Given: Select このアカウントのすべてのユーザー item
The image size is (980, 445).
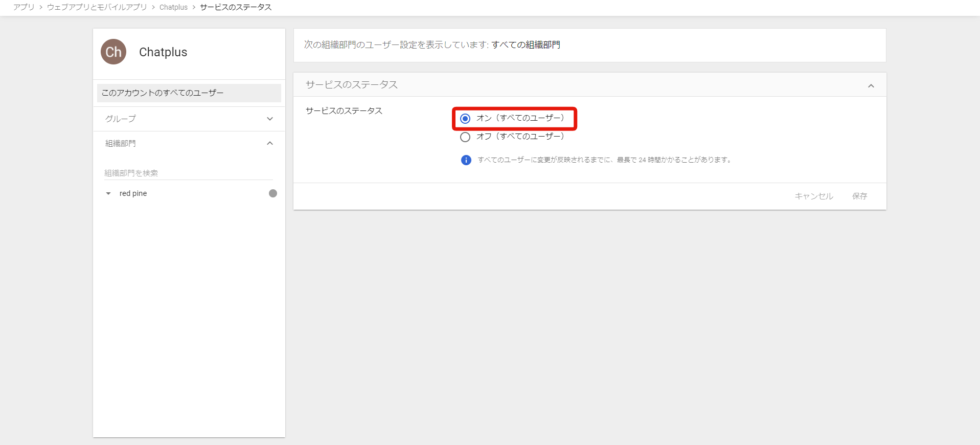Looking at the screenshot, I should [189, 93].
